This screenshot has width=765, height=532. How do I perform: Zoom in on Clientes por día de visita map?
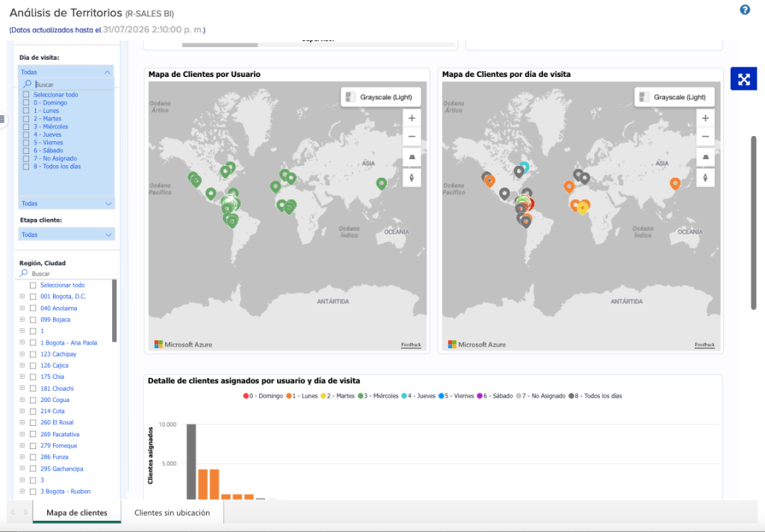[705, 118]
